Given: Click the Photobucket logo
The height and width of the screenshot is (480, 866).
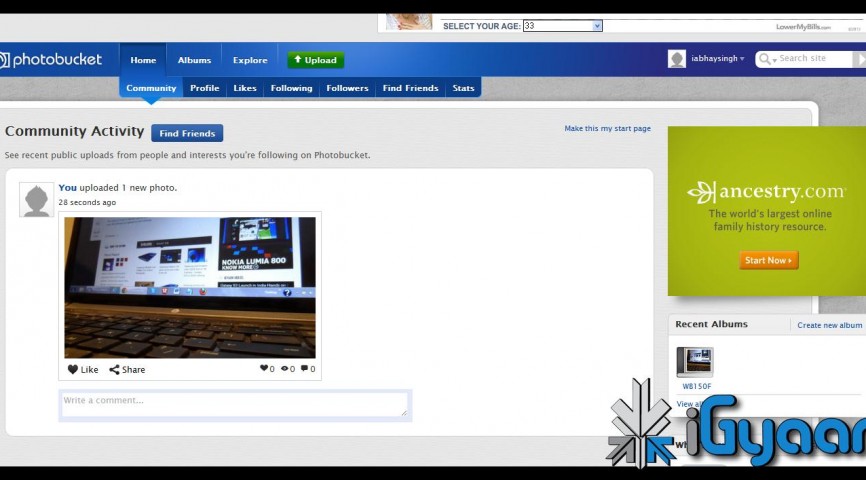Looking at the screenshot, I should 52,60.
